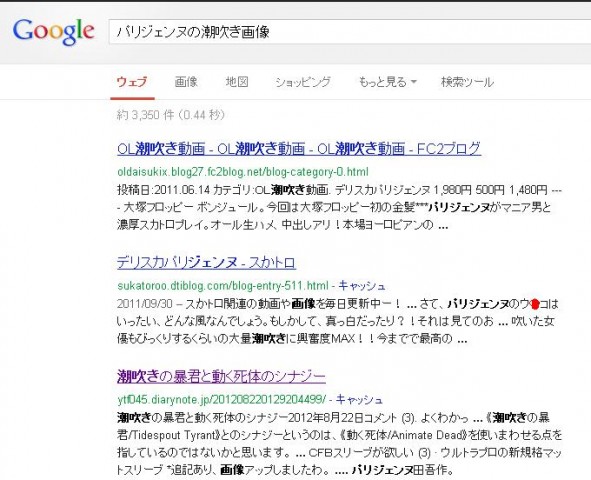Open the second result title link

click(x=206, y=262)
